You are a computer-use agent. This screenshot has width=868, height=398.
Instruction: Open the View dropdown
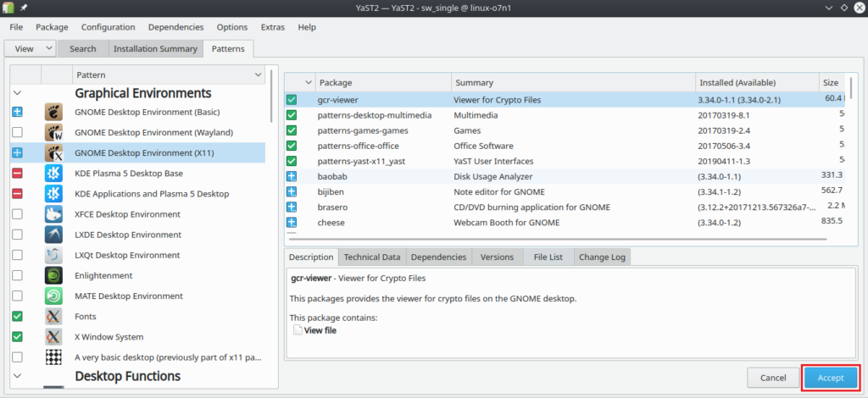coord(30,48)
